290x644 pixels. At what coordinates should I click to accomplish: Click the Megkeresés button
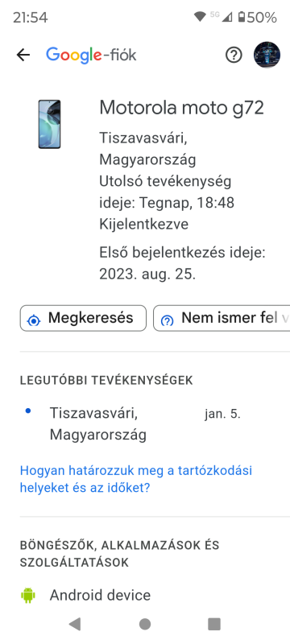[83, 318]
